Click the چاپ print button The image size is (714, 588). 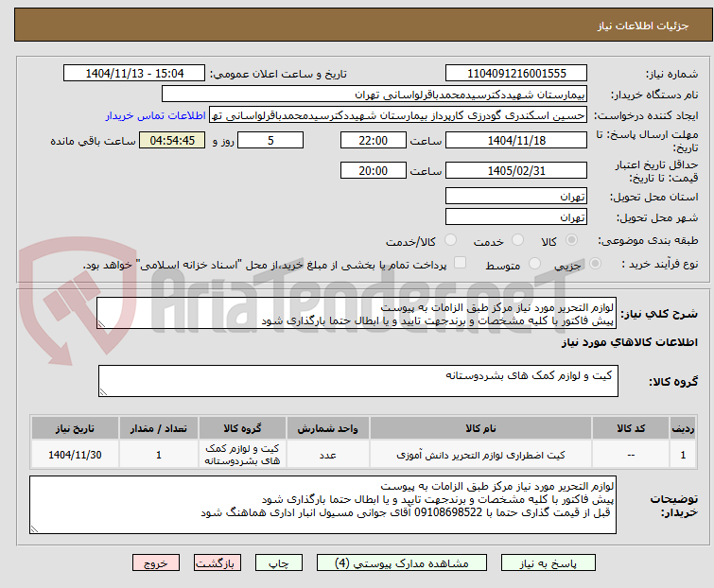[279, 563]
